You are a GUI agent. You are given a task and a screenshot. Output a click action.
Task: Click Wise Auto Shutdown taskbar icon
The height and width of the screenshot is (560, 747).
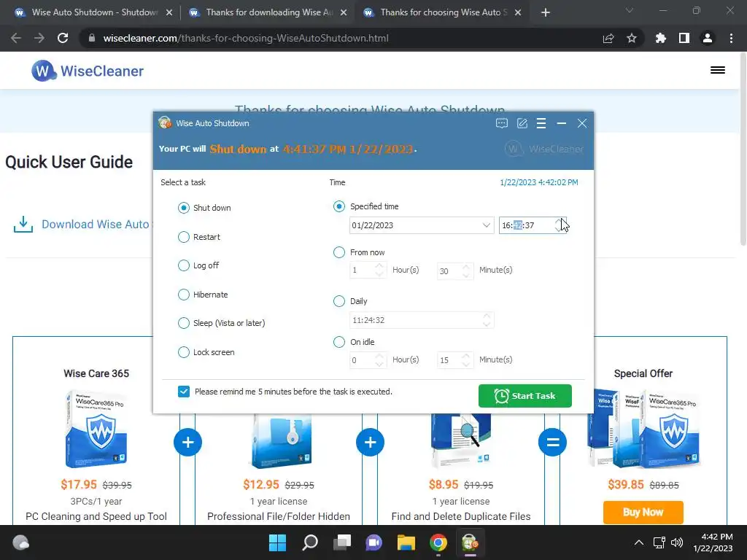pos(471,542)
